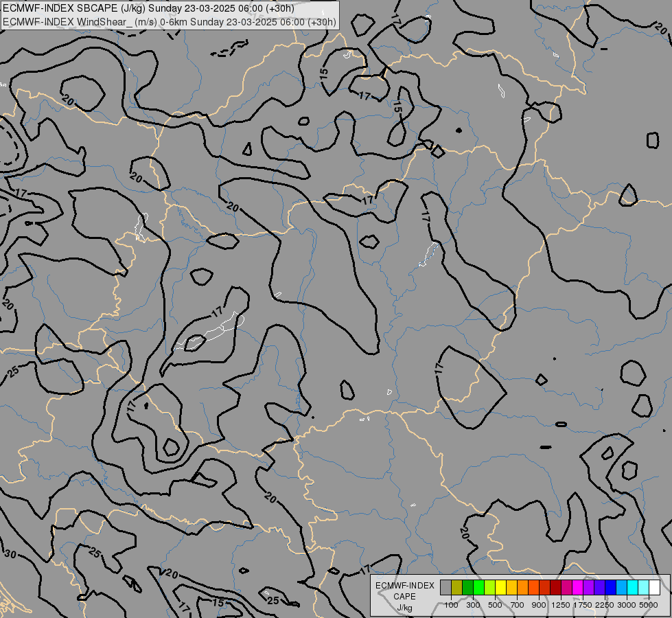Pick the lime yellow-green legend swatch
The width and height of the screenshot is (672, 618).
[490, 588]
